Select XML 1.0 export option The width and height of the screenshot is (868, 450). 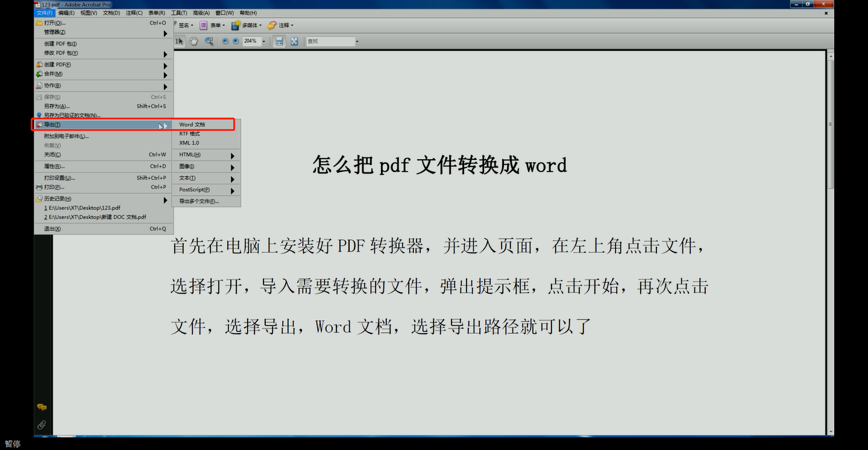click(x=207, y=143)
